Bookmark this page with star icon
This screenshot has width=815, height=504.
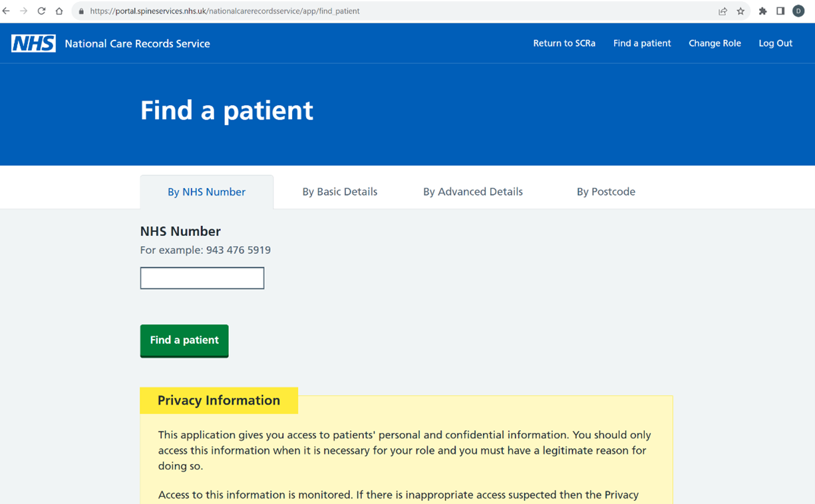point(740,11)
